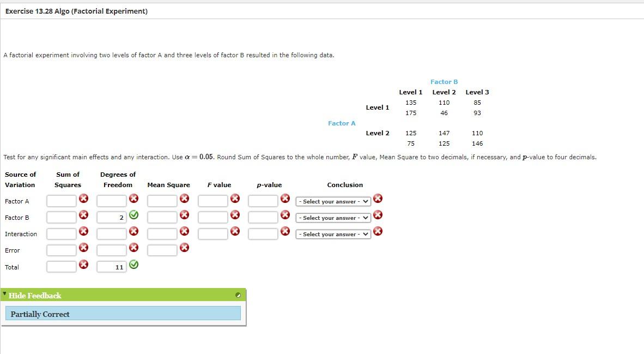Click the Error Sum of Squares input

click(62, 250)
